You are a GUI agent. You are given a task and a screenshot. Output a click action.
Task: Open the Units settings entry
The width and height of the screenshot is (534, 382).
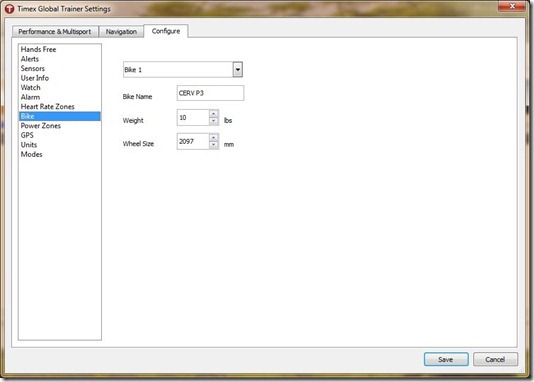pyautogui.click(x=60, y=145)
